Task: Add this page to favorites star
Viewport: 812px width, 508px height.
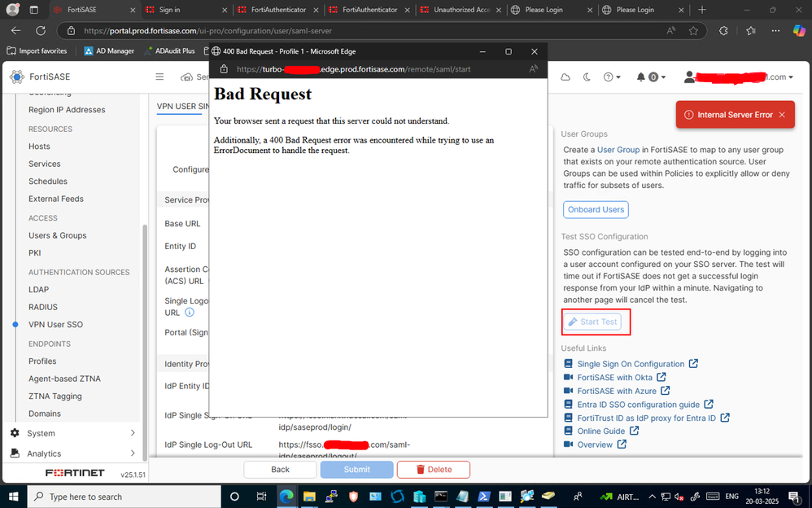Action: coord(693,31)
